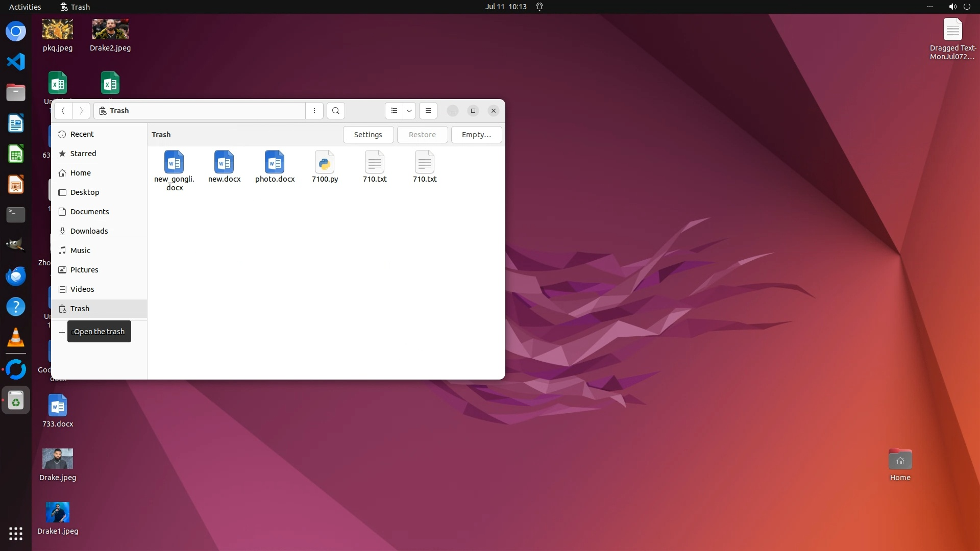Select the photo.docx file icon

[275, 163]
